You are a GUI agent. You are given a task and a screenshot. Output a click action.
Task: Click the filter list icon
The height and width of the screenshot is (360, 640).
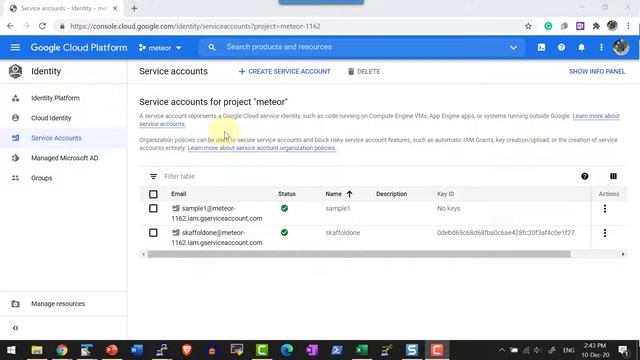click(x=153, y=176)
